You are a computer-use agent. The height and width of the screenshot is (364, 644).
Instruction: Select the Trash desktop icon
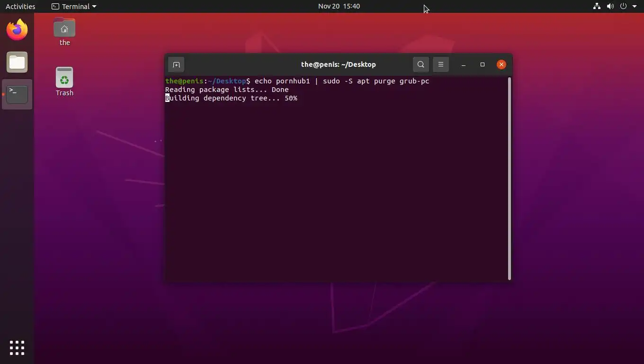(64, 82)
